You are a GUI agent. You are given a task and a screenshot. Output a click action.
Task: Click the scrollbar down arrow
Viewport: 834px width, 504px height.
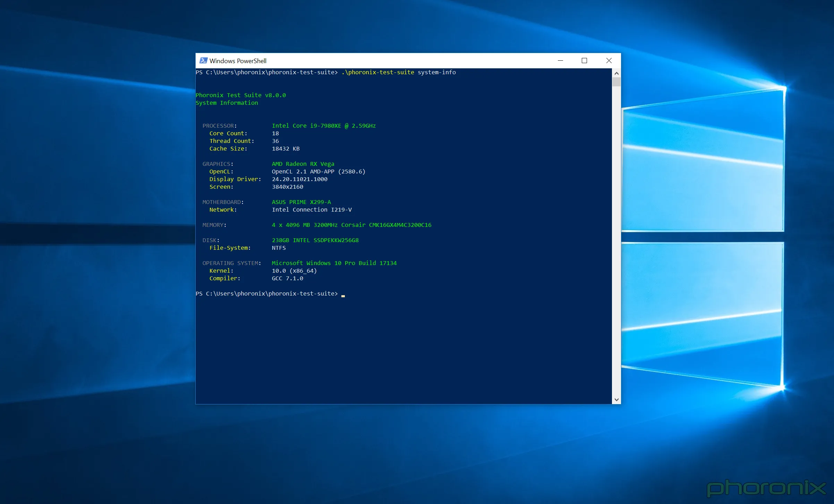click(616, 399)
